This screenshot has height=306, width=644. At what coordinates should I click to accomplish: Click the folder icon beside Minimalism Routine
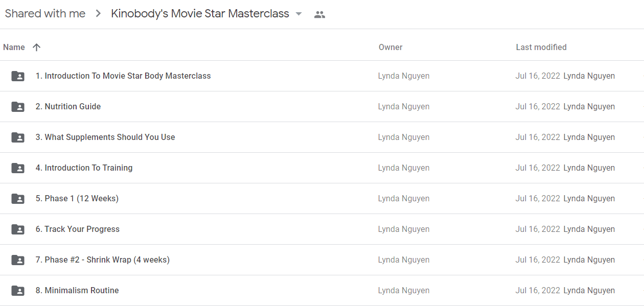tap(18, 291)
